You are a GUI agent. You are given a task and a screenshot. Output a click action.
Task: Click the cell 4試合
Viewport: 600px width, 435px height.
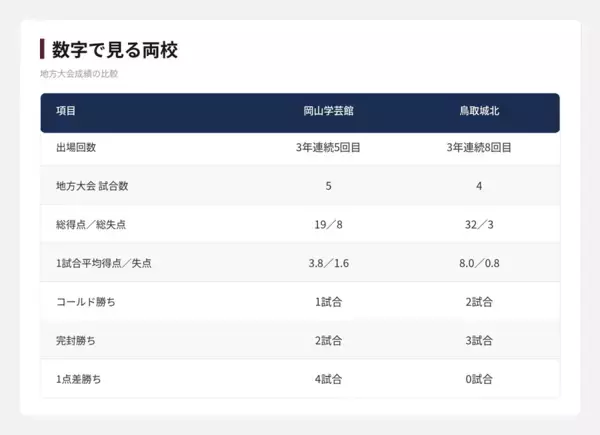coord(328,379)
